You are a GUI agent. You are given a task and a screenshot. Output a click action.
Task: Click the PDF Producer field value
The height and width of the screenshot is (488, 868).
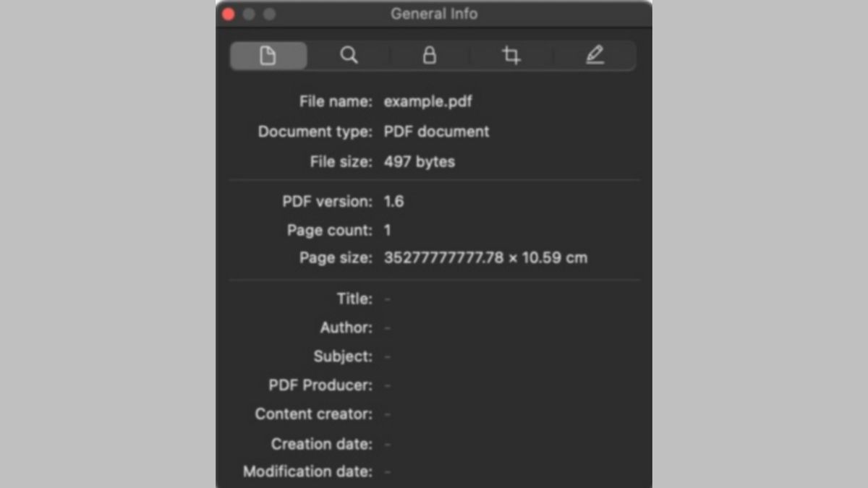tap(387, 385)
